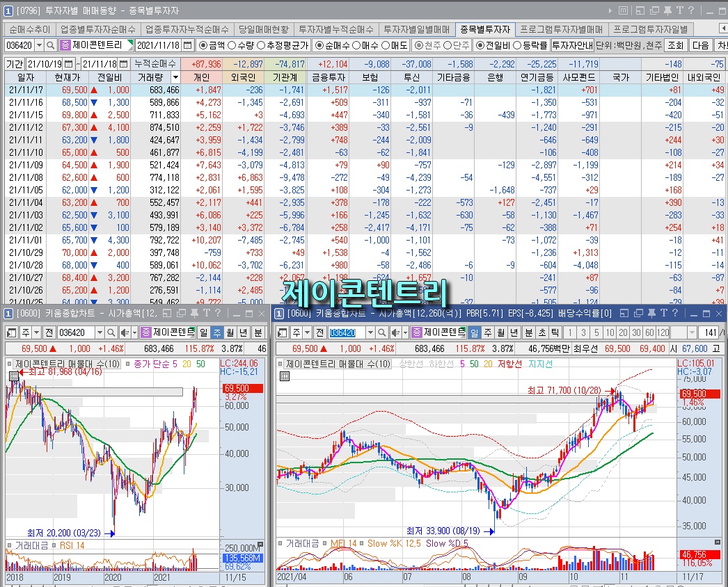Click the search magnifier in left chart window
The width and height of the screenshot is (728, 587).
[x=111, y=332]
